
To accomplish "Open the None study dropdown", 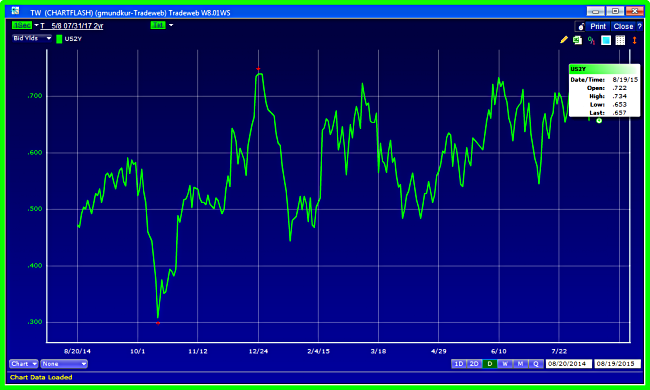I will (64, 364).
